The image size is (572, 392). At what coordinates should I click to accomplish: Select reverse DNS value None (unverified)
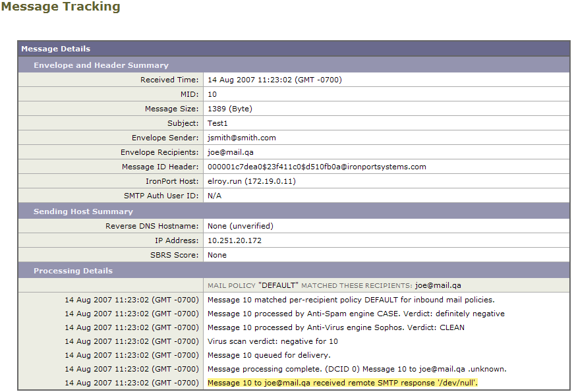pos(241,226)
